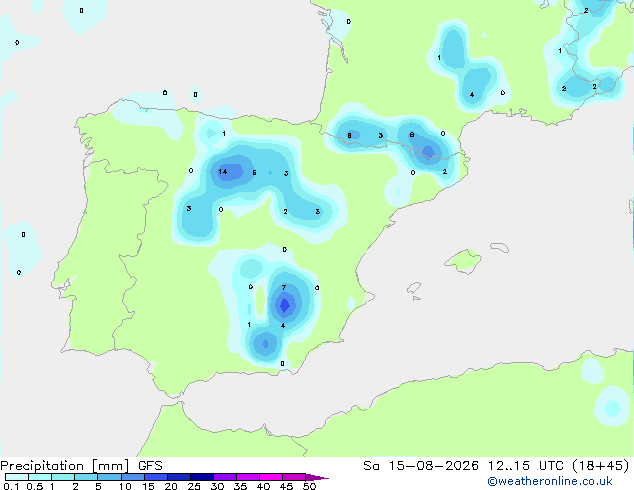Click the 'Precipitation [mm] GFS' title text

pos(81,466)
